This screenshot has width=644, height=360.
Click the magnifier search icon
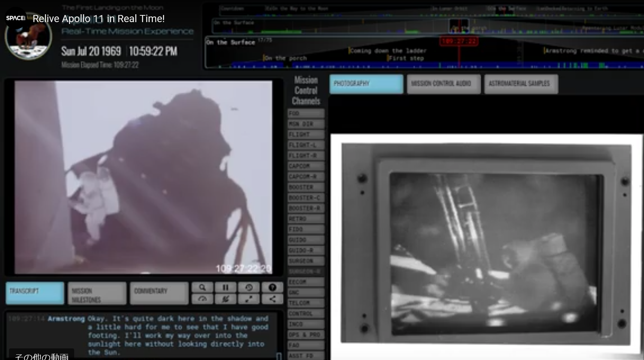(202, 287)
